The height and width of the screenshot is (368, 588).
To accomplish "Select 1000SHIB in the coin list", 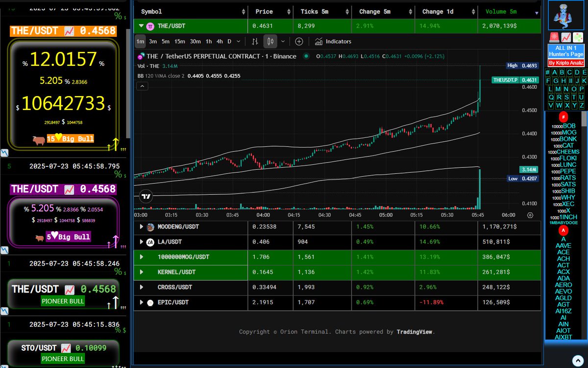I will (563, 191).
